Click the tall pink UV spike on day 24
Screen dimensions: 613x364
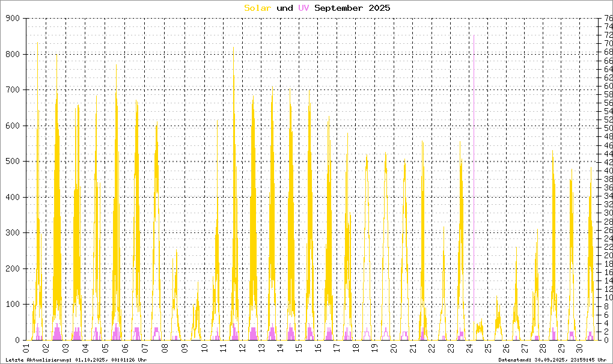474,180
